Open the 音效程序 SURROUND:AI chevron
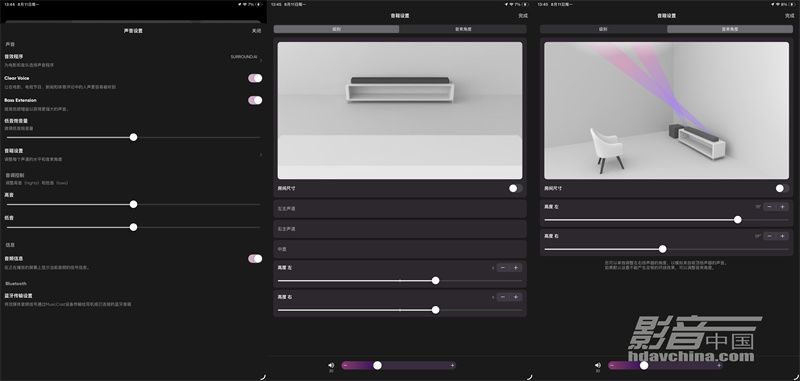Viewport: 800px width, 381px height. [x=261, y=60]
